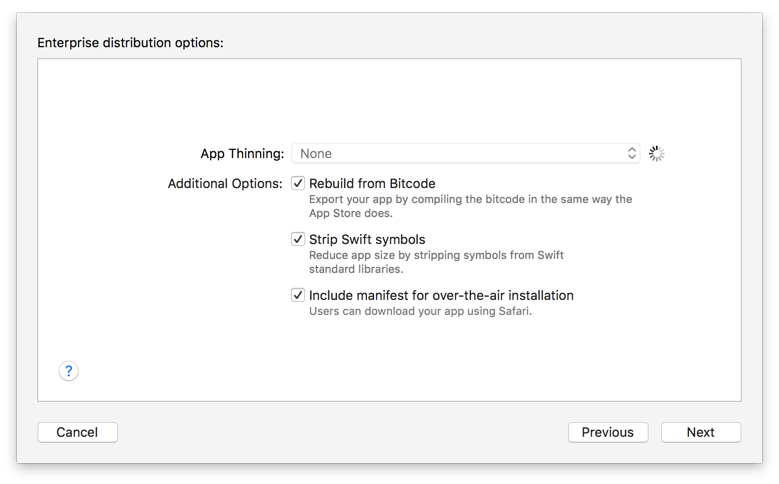Click the 'Enterprise distribution options:' heading
Image resolution: width=779 pixels, height=484 pixels.
click(x=130, y=43)
